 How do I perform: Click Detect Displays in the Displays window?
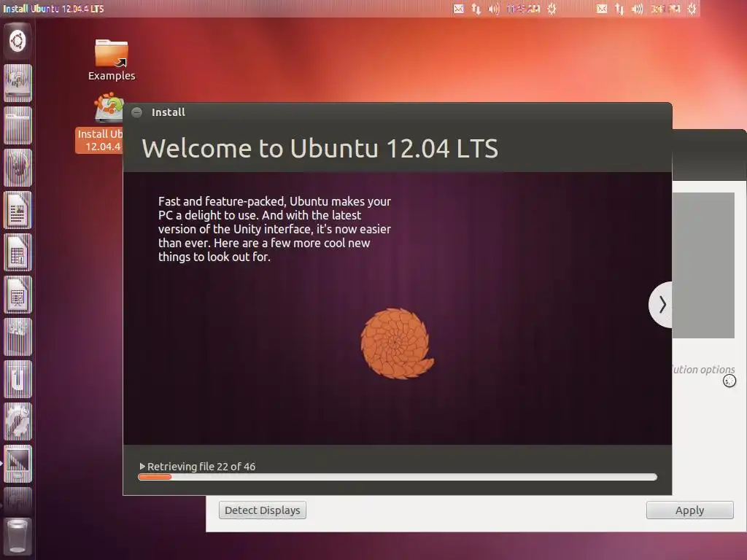click(x=263, y=510)
